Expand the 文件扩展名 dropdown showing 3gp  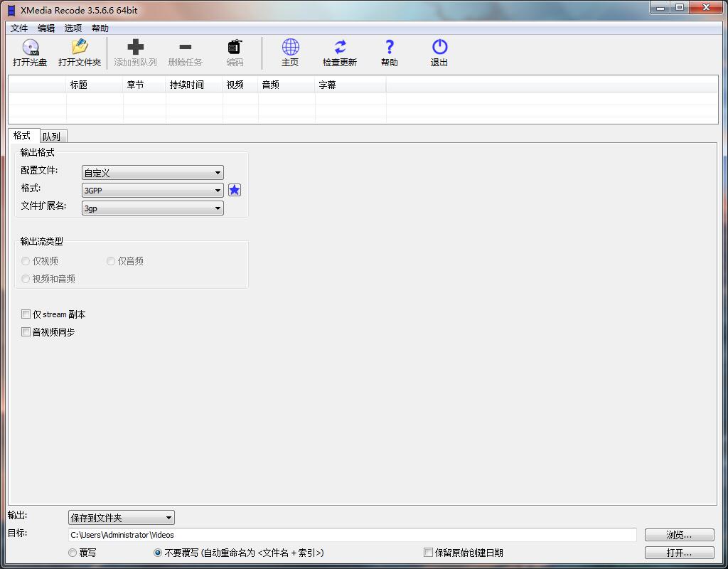pyautogui.click(x=152, y=208)
